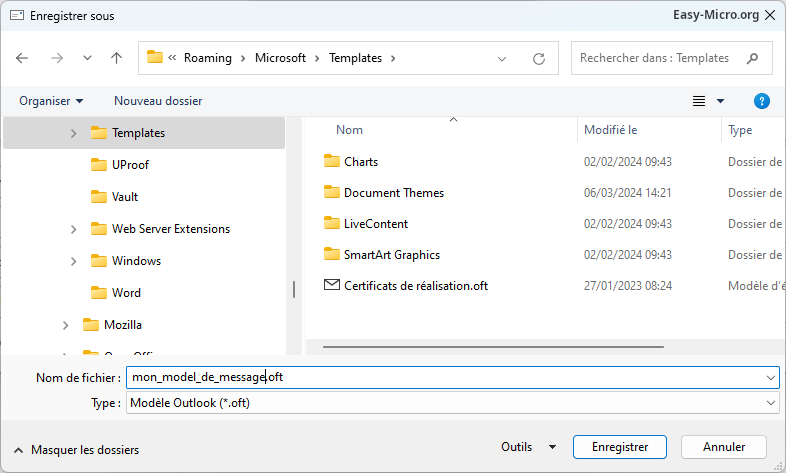Select the Vault folder in tree

coord(125,197)
